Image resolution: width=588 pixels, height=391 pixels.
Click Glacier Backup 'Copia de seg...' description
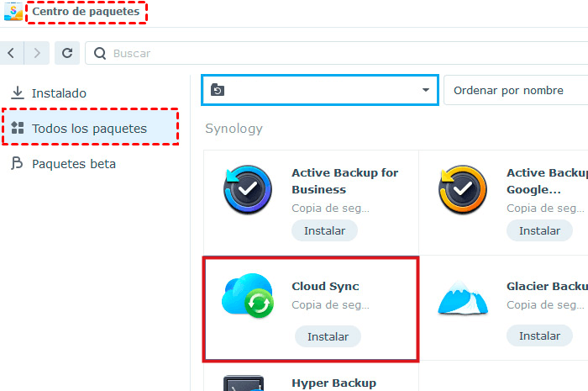click(x=545, y=304)
